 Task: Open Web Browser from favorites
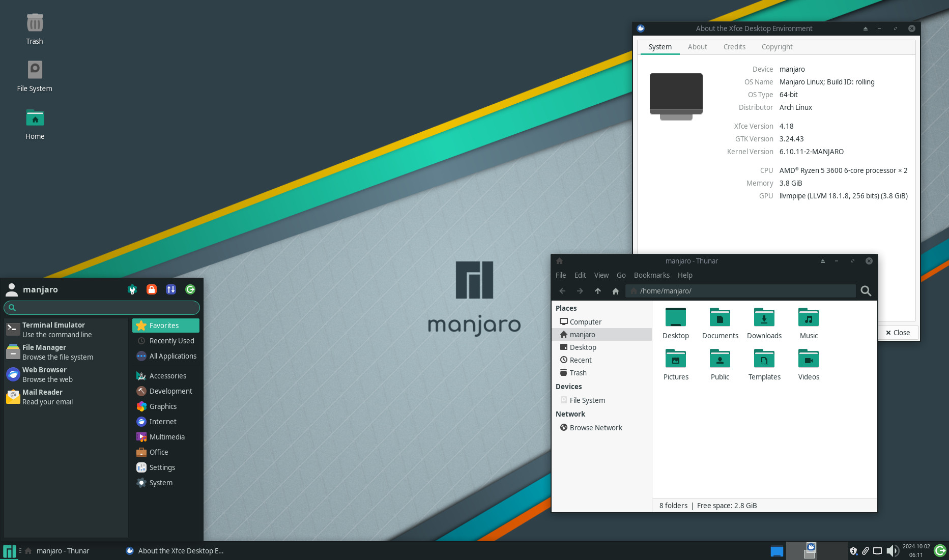65,374
